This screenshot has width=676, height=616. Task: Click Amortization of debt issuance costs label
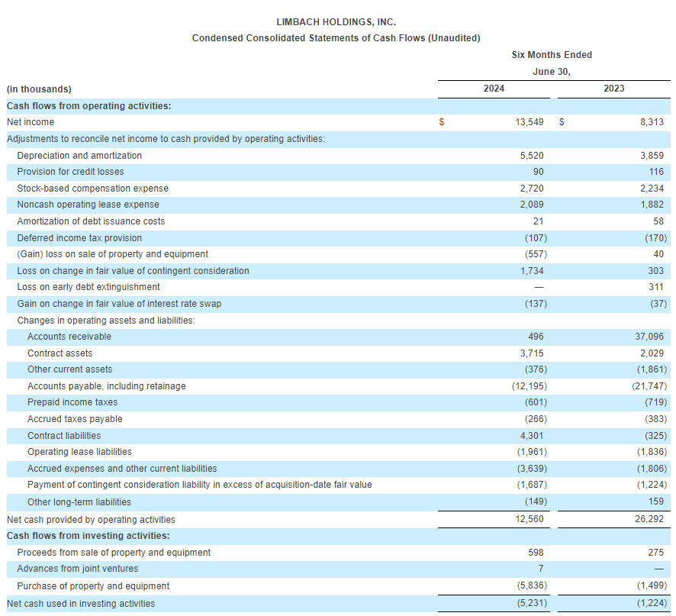click(x=91, y=221)
